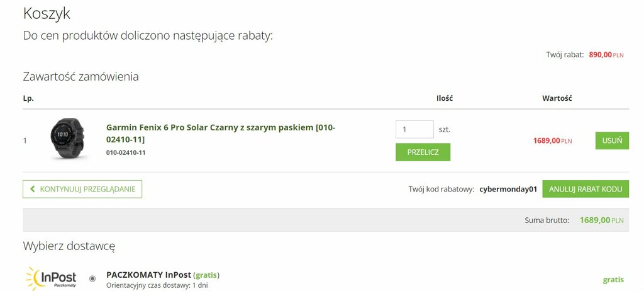Viewport: 644px width, 291px height.
Task: Click the Wartość column header
Action: (x=557, y=98)
